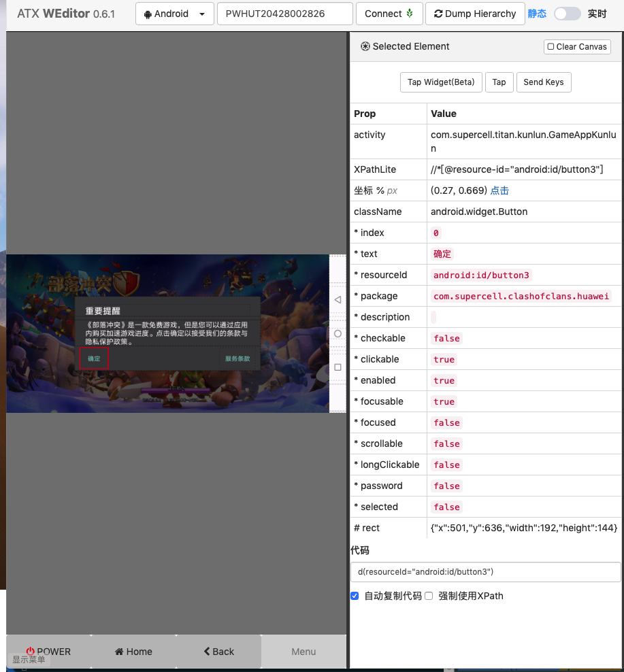
Task: Enable 强制使用XPath checkbox
Action: click(429, 596)
